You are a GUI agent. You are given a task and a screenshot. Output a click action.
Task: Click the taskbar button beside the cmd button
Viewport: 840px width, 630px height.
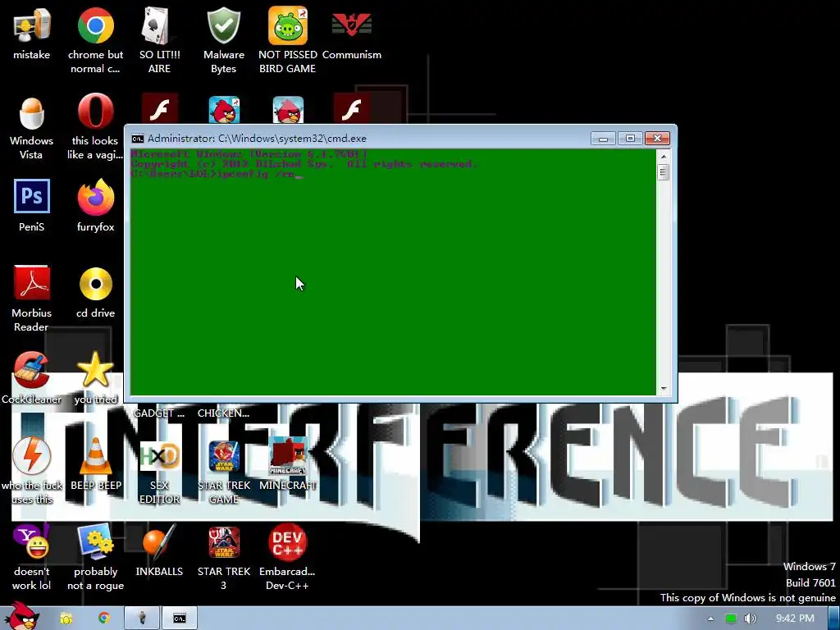pyautogui.click(x=142, y=619)
